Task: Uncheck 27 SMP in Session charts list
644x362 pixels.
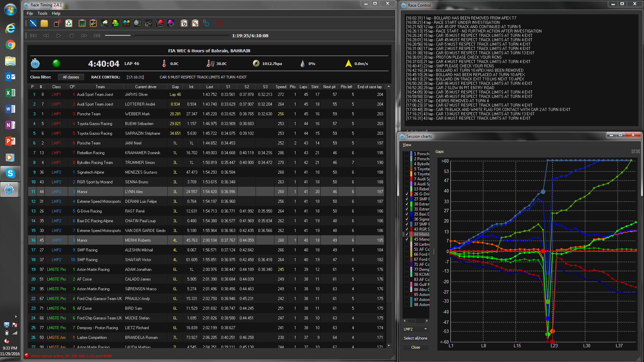Action: (407, 199)
